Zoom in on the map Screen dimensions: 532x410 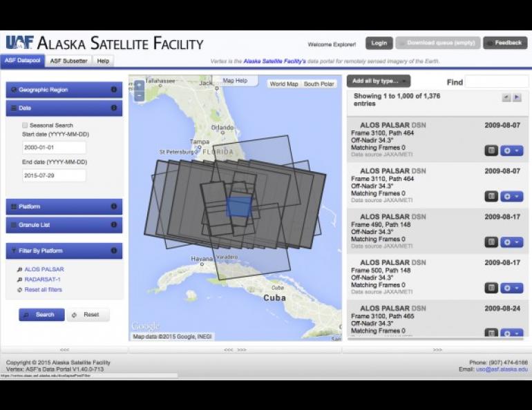140,85
